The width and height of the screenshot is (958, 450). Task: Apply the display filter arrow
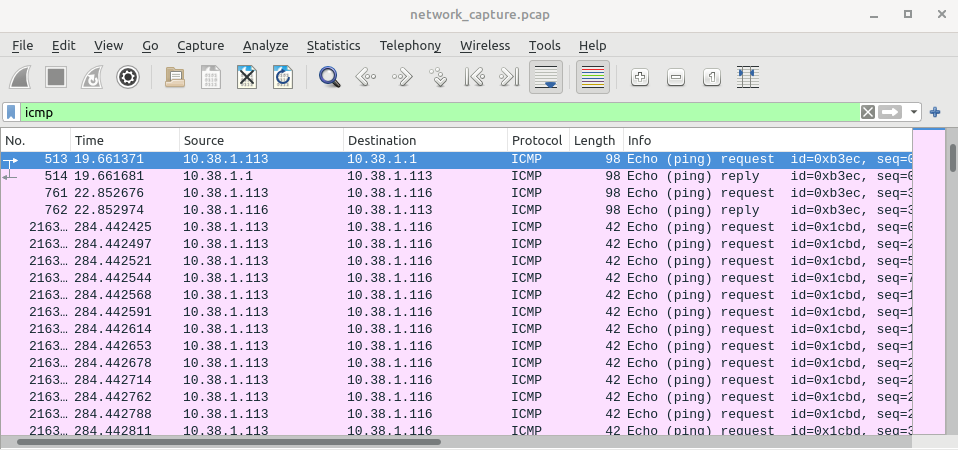coord(890,112)
